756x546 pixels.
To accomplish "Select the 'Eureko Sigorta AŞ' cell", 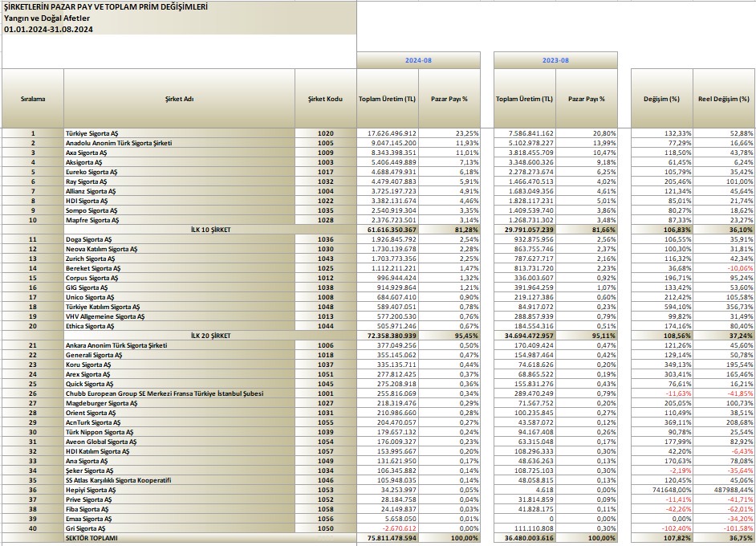I will tap(179, 172).
